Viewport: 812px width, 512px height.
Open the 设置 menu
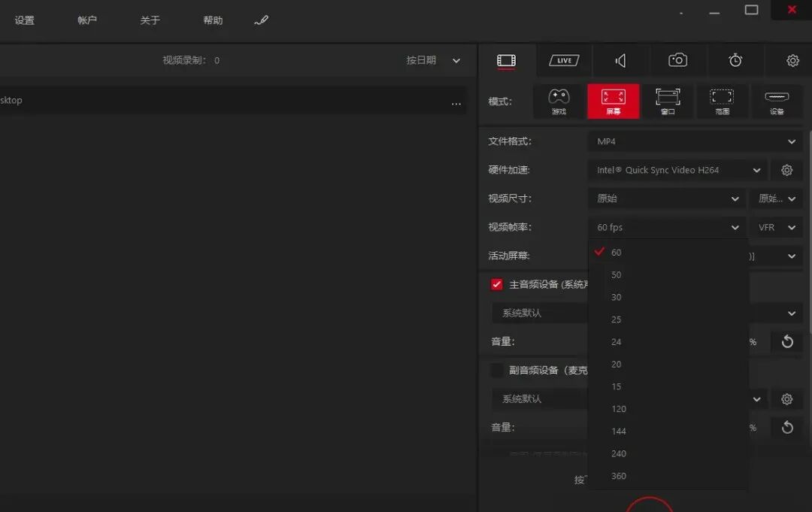pyautogui.click(x=24, y=20)
